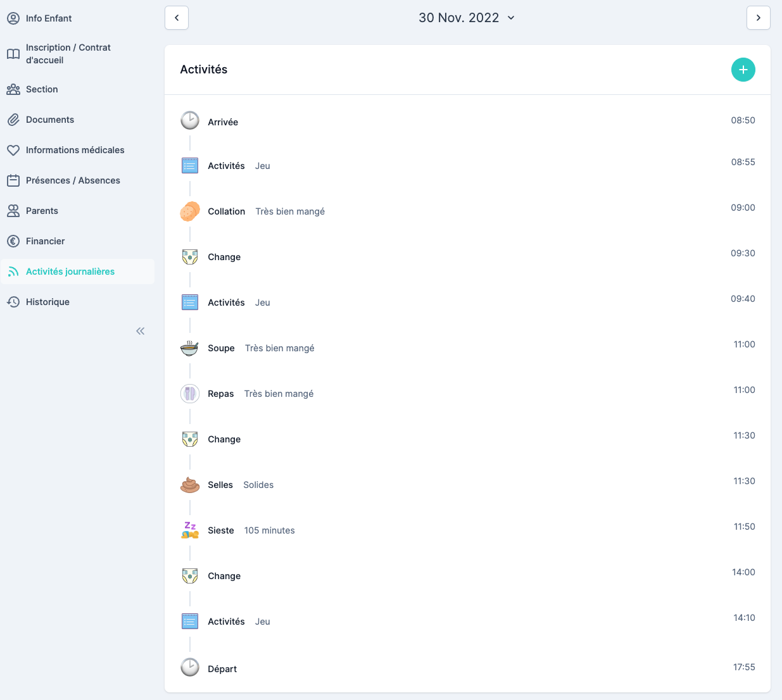Click the Soupe bowl icon
The height and width of the screenshot is (700, 782).
(190, 348)
